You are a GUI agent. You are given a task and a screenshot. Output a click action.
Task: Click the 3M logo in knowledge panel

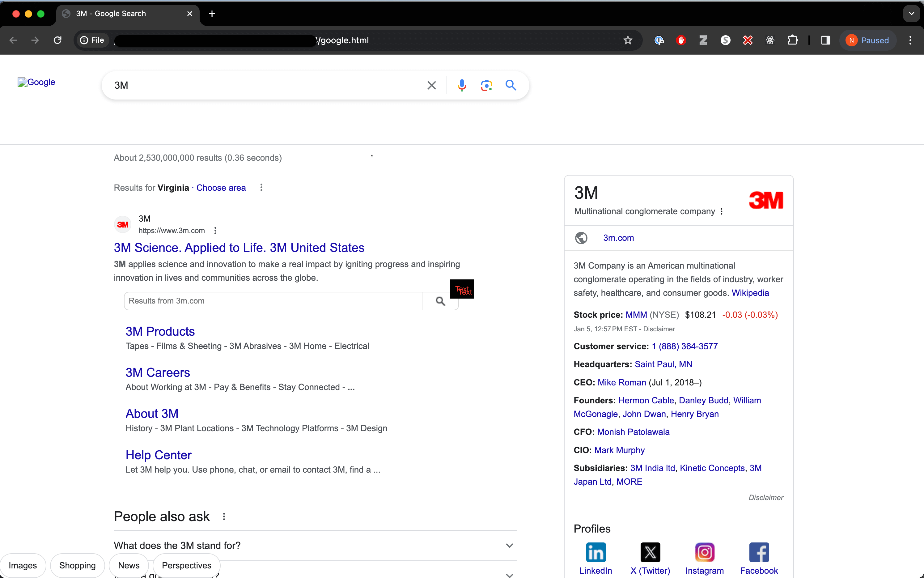[x=766, y=200]
